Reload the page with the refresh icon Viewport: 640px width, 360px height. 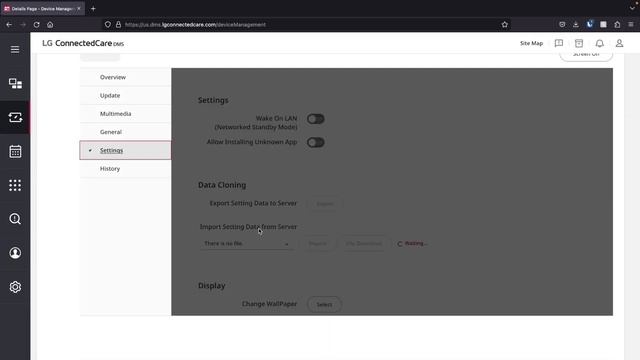pyautogui.click(x=36, y=24)
